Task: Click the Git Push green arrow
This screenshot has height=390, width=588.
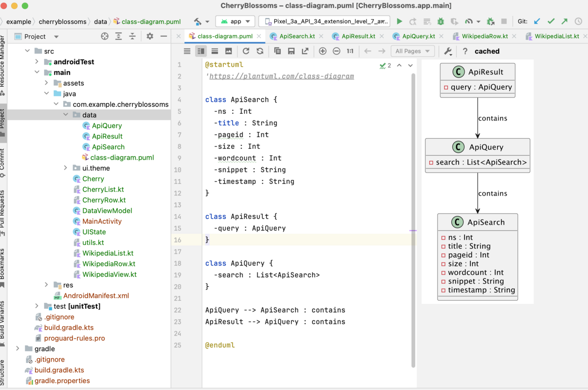Action: coord(565,22)
